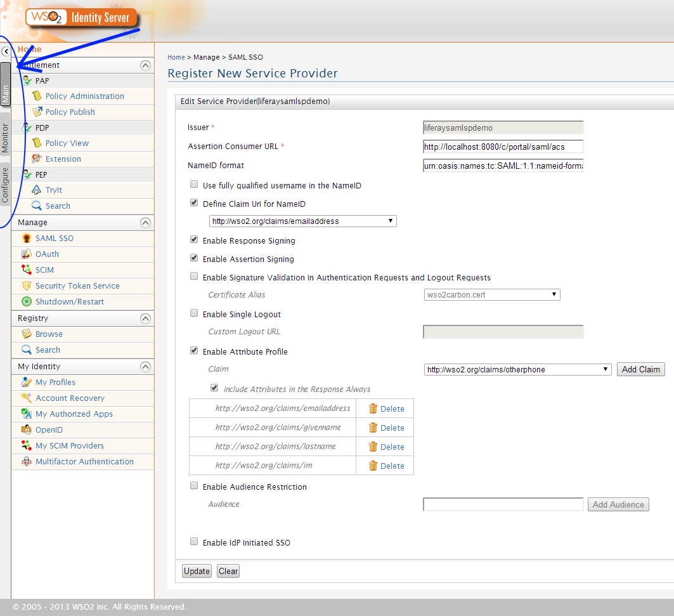This screenshot has width=674, height=616.
Task: Click the OpenID icon
Action: (27, 429)
